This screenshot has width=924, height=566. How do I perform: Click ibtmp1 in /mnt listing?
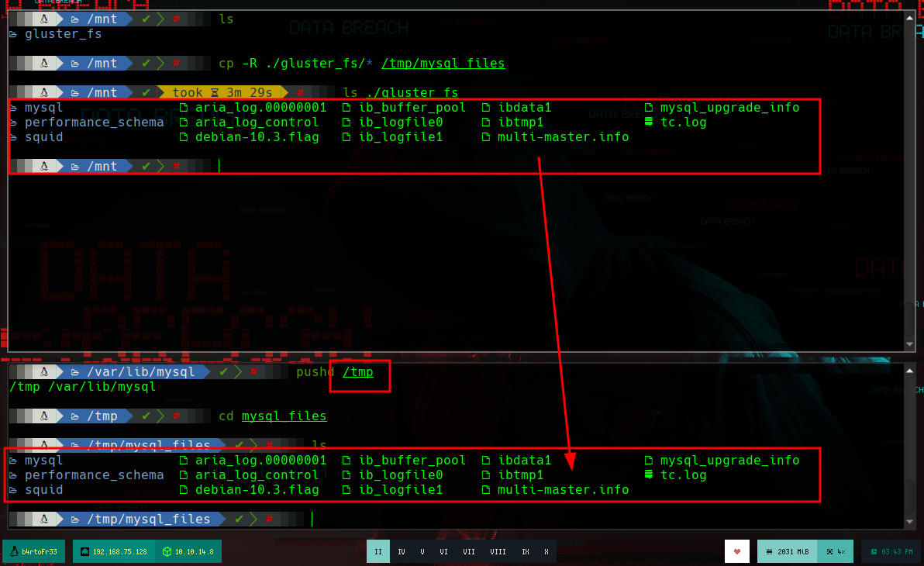(x=521, y=122)
